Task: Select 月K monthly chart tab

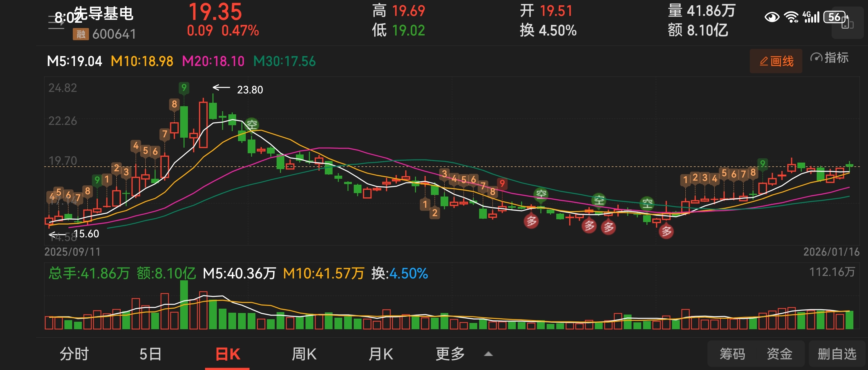Action: point(381,354)
